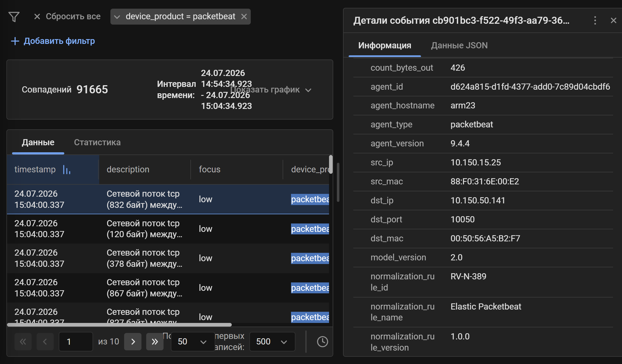The height and width of the screenshot is (364, 622).
Task: Click the plus icon for adding a filter
Action: [15, 41]
